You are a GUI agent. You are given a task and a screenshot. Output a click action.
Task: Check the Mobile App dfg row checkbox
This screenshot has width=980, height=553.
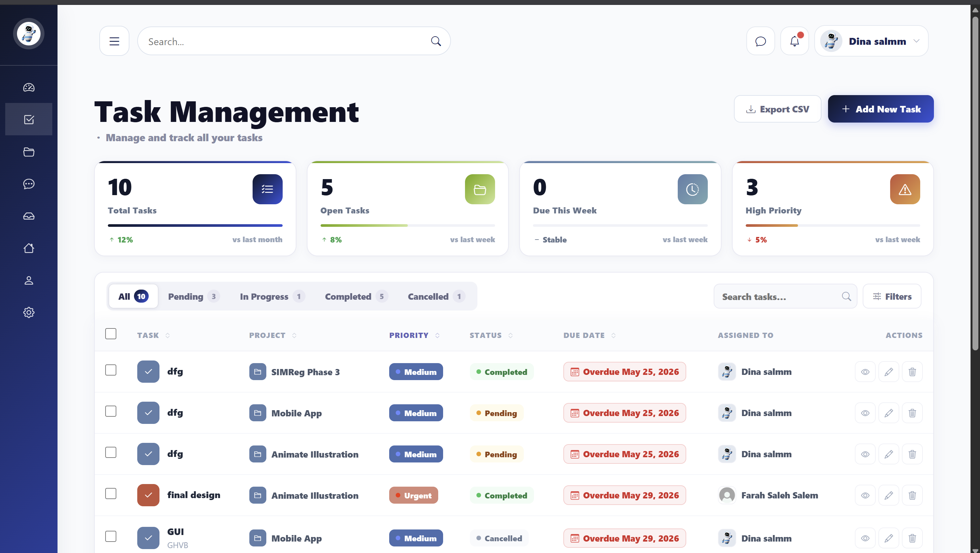(x=111, y=411)
